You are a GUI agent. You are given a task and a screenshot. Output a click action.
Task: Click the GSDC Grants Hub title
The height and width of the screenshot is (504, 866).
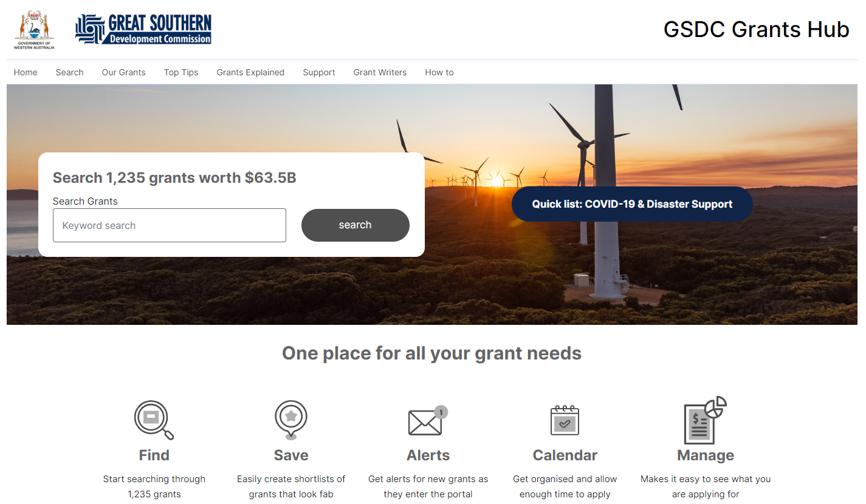pyautogui.click(x=756, y=29)
